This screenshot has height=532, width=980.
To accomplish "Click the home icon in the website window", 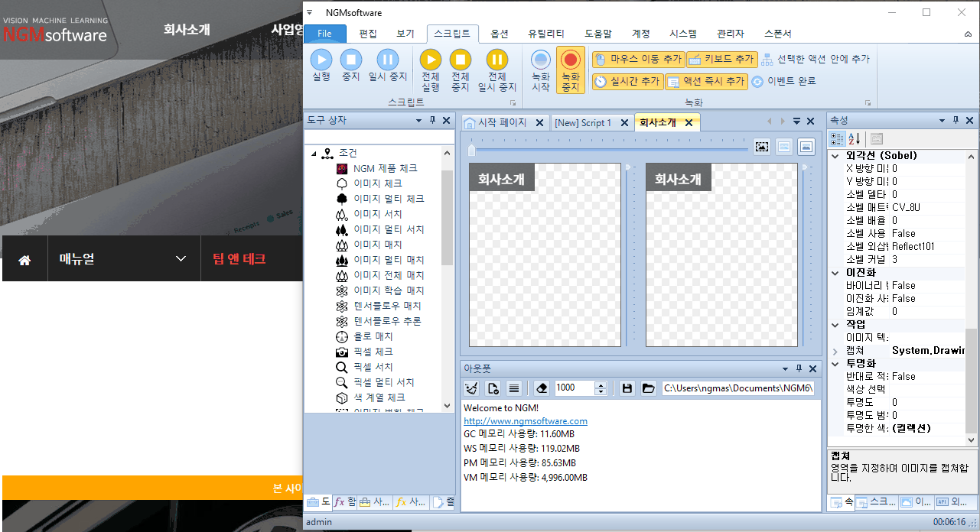I will (x=24, y=259).
